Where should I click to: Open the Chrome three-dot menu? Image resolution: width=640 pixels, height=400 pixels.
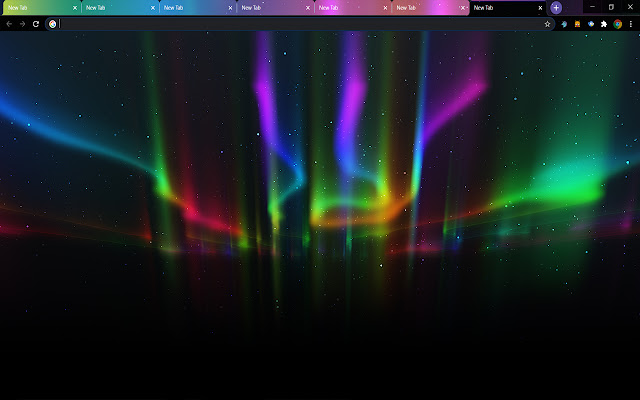tap(631, 23)
